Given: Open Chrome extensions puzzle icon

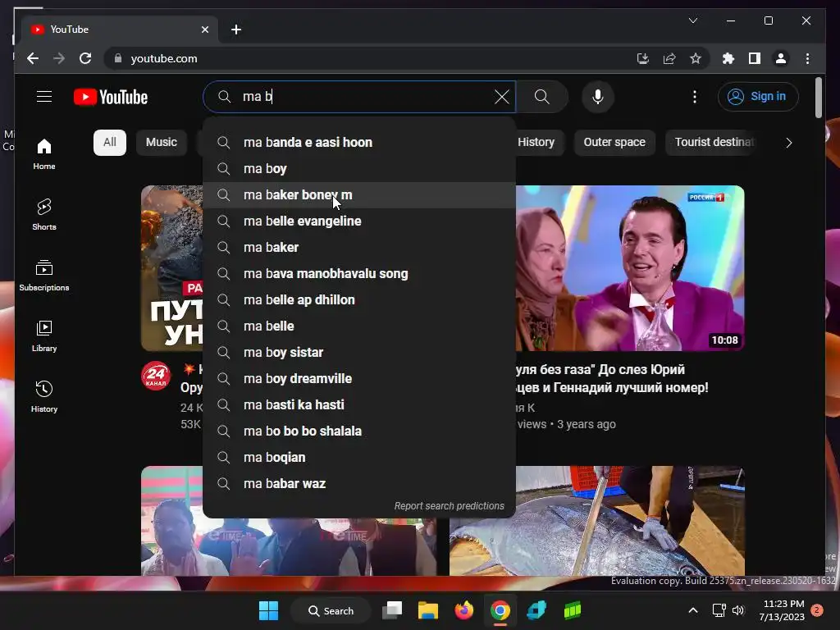Looking at the screenshot, I should pos(728,58).
